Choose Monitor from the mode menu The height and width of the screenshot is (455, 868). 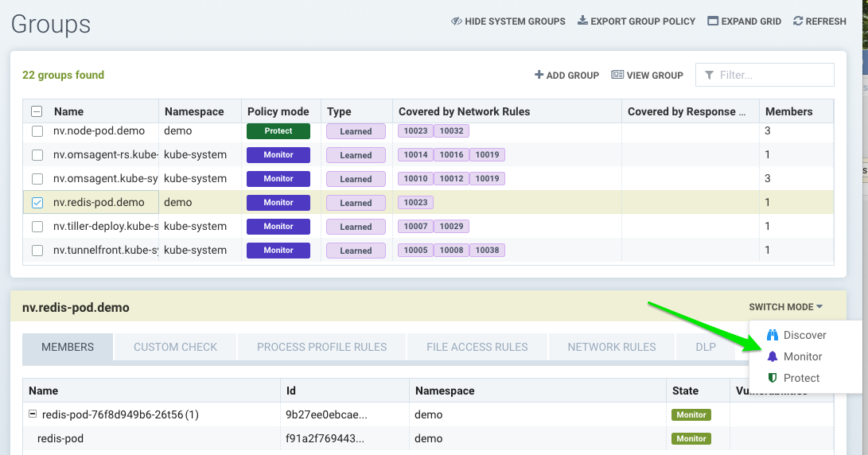[802, 356]
